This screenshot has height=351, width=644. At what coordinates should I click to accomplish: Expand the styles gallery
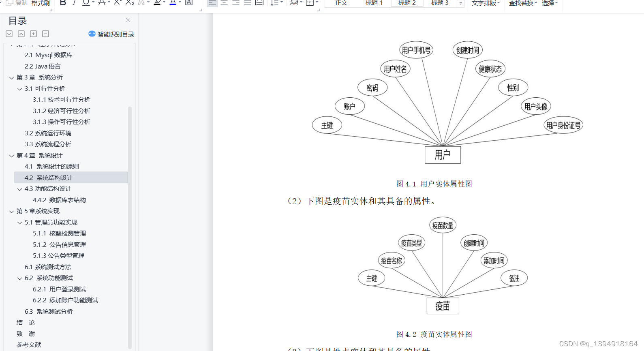click(x=461, y=3)
